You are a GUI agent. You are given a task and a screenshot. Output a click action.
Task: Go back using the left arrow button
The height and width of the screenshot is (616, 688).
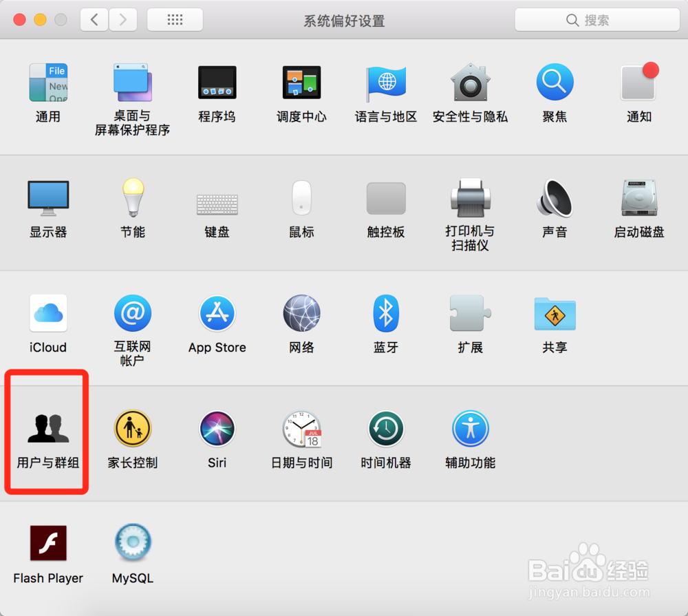(x=94, y=19)
